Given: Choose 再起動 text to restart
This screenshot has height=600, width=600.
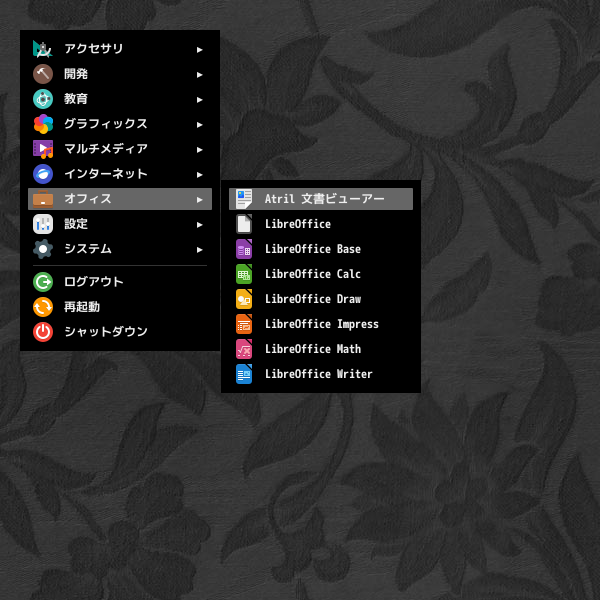Looking at the screenshot, I should (82, 307).
